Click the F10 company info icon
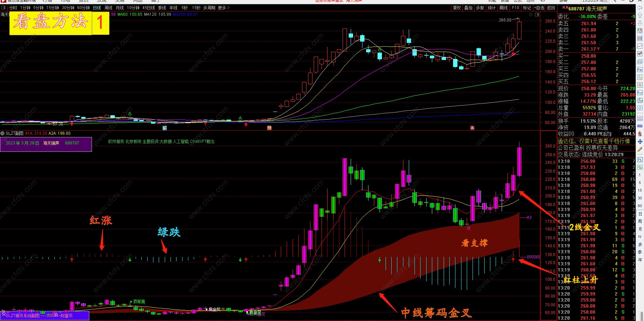 click(x=640, y=69)
